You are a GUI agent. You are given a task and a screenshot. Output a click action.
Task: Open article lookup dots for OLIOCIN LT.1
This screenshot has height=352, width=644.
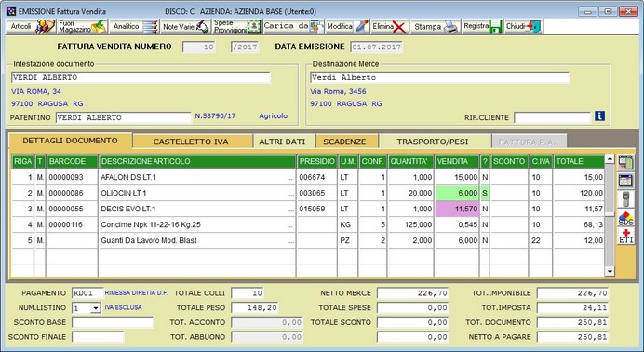point(290,195)
